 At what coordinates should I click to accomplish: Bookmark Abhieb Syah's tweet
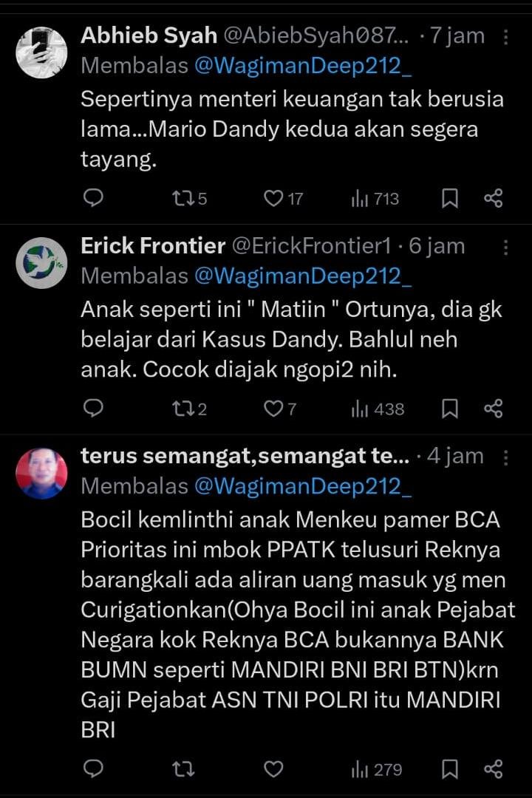[450, 198]
